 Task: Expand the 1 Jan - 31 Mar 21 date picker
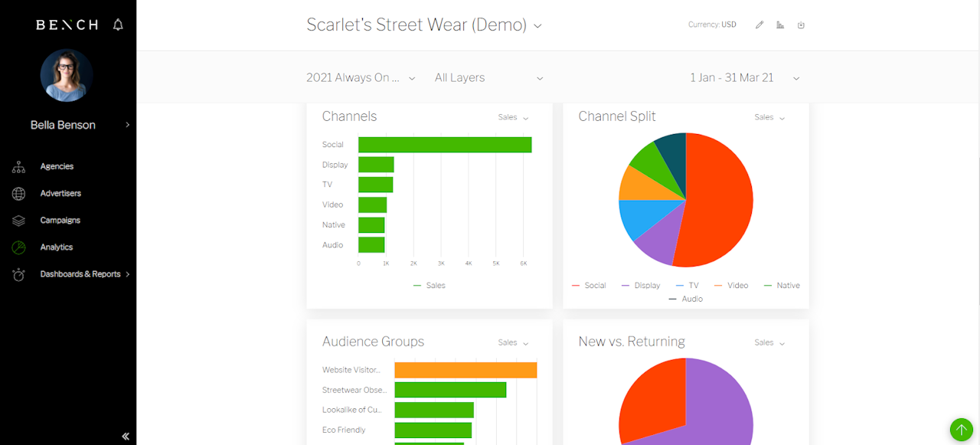744,77
